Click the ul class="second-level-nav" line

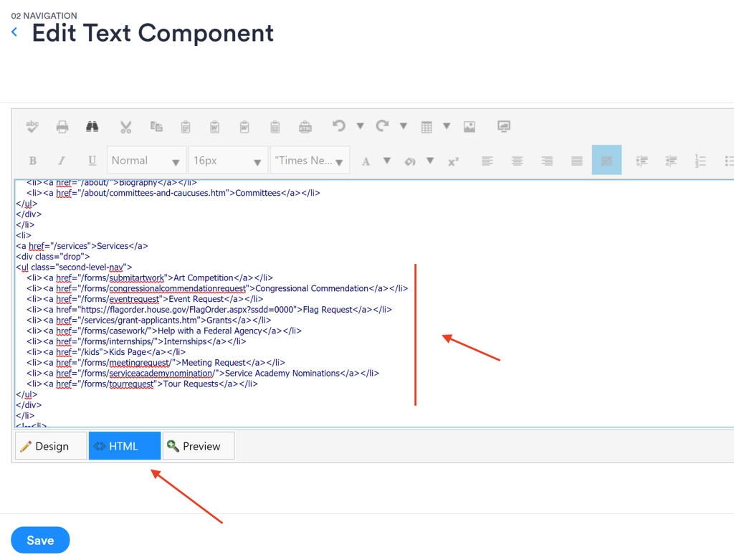pyautogui.click(x=74, y=267)
